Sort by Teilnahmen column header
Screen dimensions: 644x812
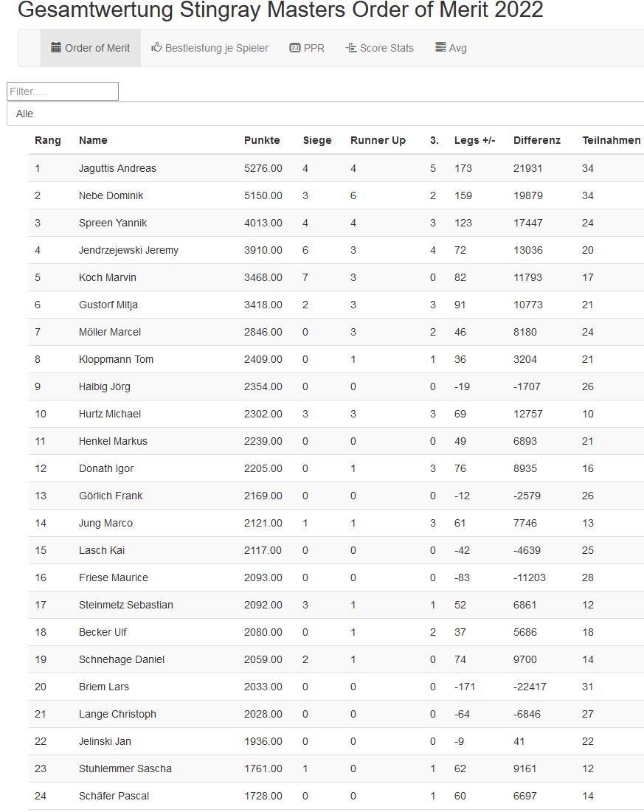click(612, 140)
